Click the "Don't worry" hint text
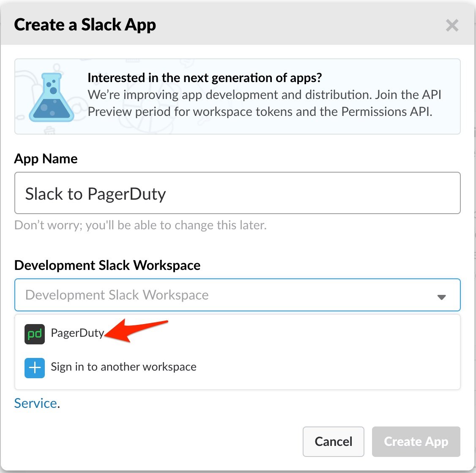 point(140,225)
